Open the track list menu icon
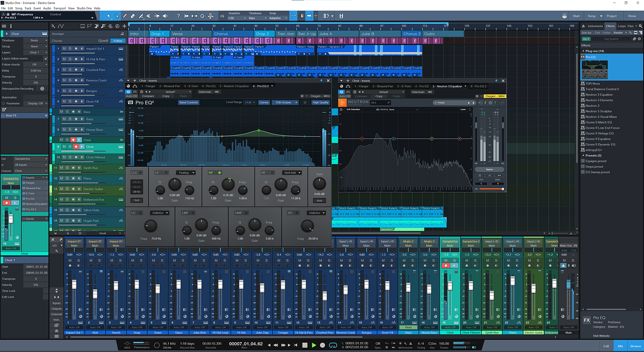This screenshot has height=352, width=644. [4, 26]
